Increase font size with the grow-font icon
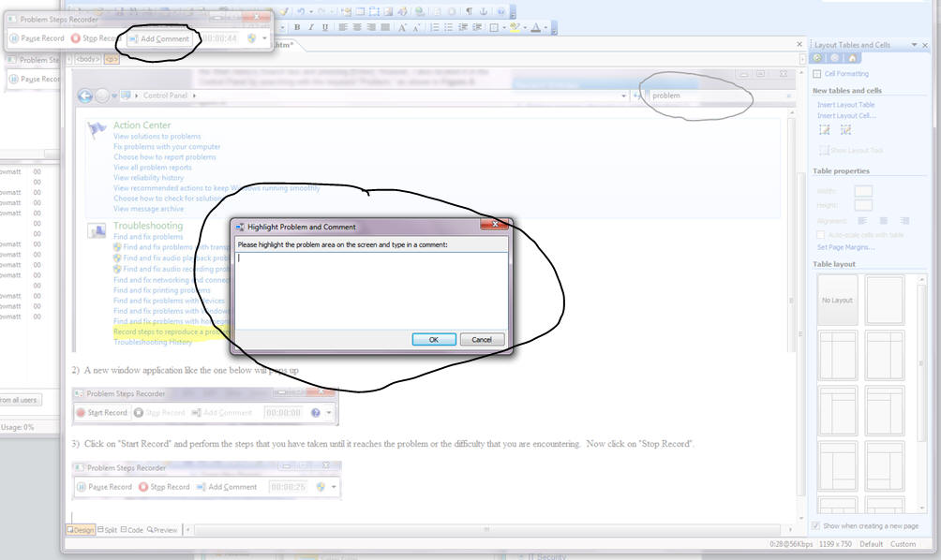Image resolution: width=941 pixels, height=560 pixels. pyautogui.click(x=402, y=27)
